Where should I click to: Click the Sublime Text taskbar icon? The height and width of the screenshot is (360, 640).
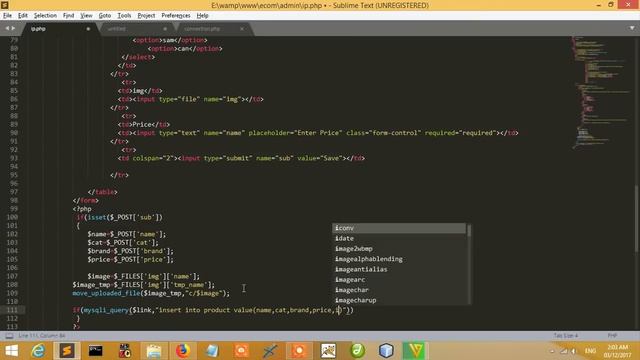[x=67, y=351]
